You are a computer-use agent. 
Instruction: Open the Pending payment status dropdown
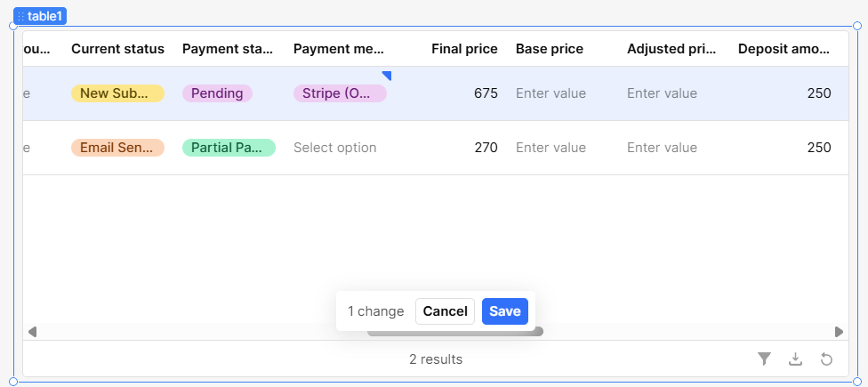point(217,93)
